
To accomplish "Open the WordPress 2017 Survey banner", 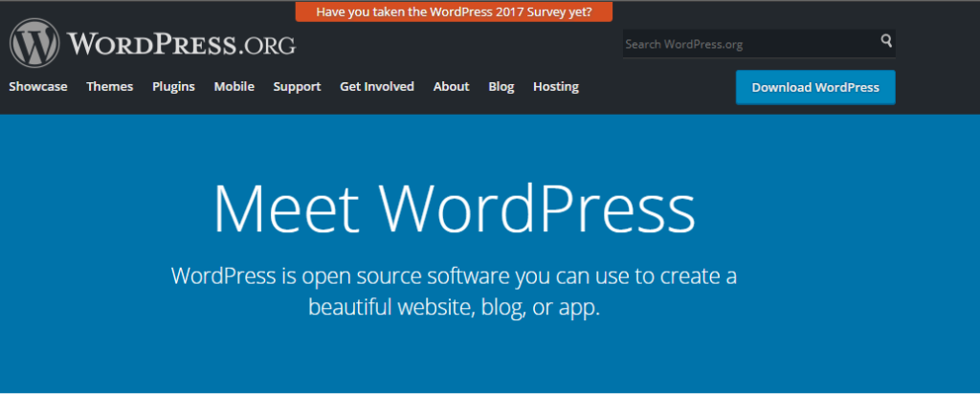I will 454,11.
